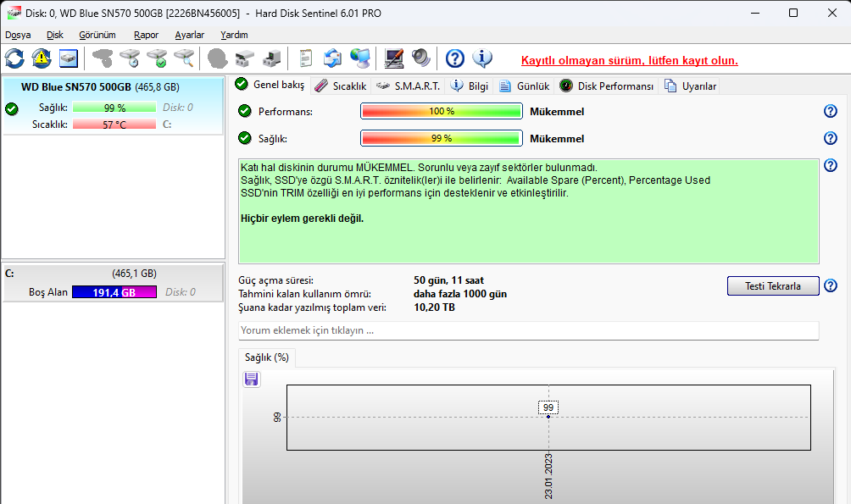851x504 pixels.
Task: Switch to the Uyarılar tab
Action: pyautogui.click(x=690, y=86)
